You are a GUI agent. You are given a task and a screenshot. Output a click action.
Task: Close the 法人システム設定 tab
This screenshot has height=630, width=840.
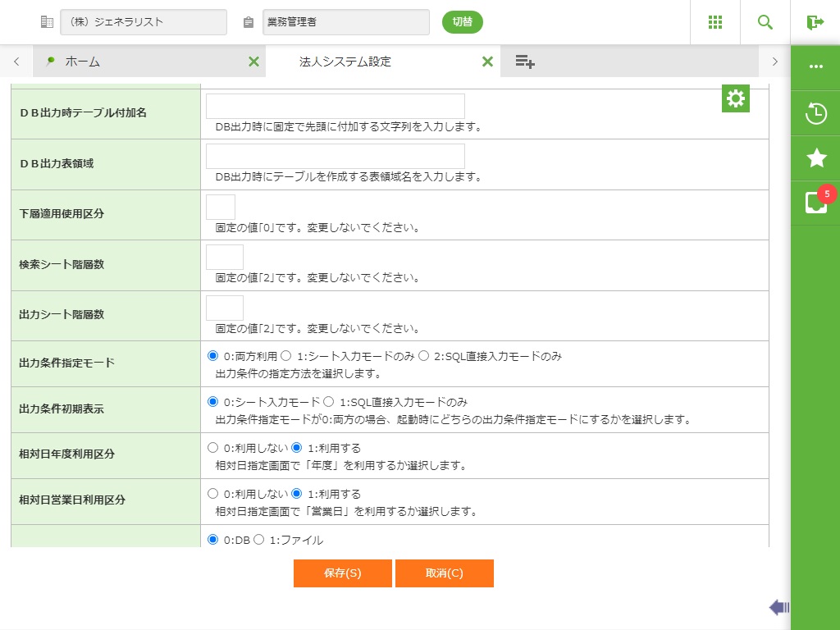pyautogui.click(x=487, y=62)
